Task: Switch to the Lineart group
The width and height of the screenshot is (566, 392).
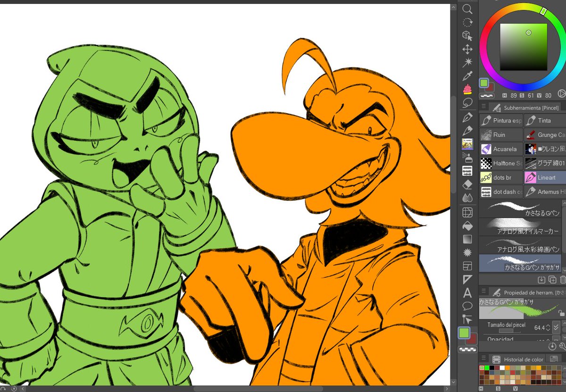Action: point(545,178)
